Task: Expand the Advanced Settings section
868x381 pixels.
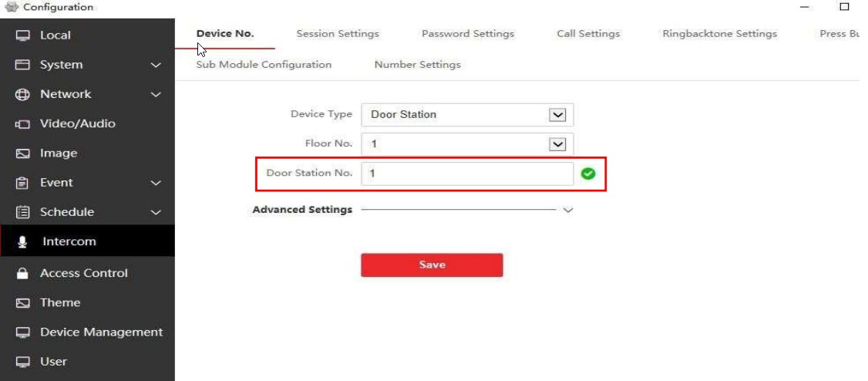Action: [x=569, y=210]
